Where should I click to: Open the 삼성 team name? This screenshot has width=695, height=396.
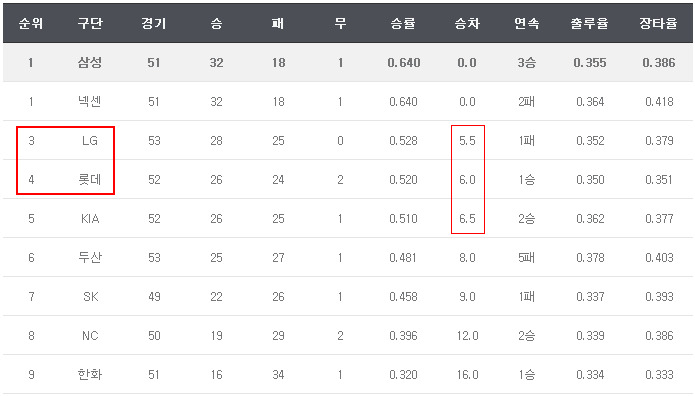(90, 63)
